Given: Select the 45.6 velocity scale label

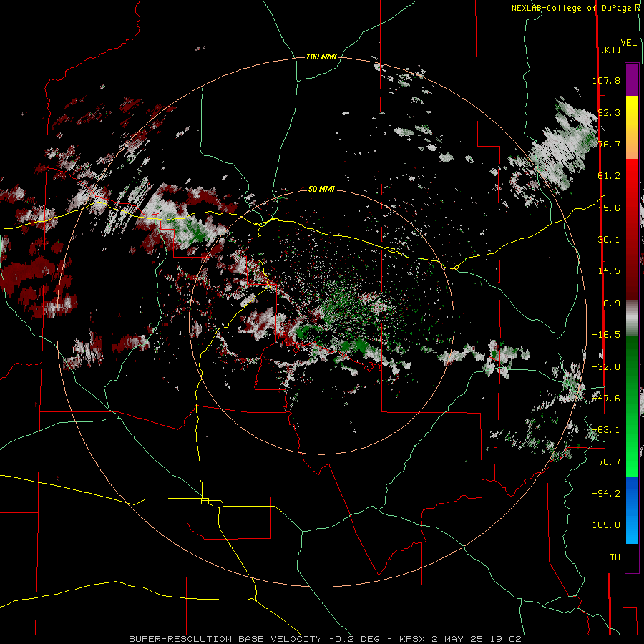Looking at the screenshot, I should point(609,208).
